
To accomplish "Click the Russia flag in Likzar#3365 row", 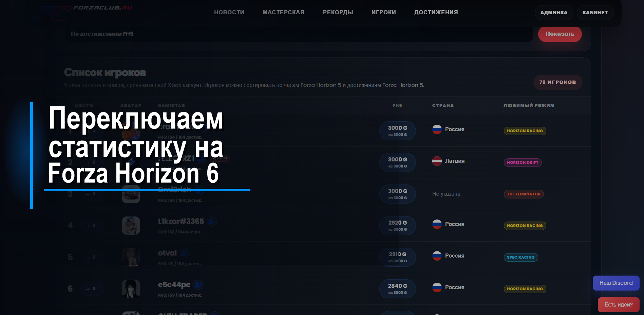I will [x=437, y=224].
